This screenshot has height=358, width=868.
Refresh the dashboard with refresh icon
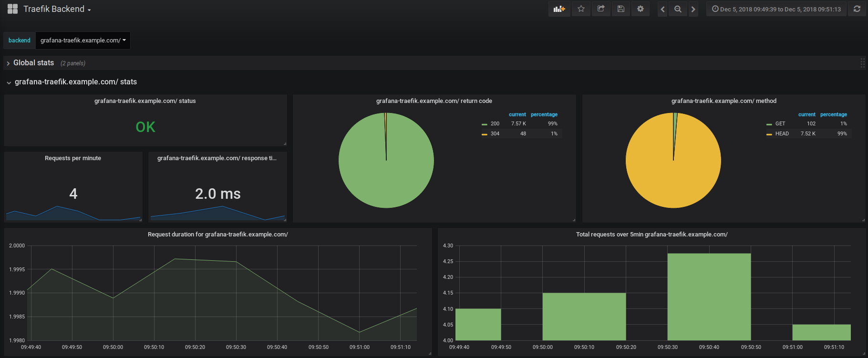click(x=857, y=9)
